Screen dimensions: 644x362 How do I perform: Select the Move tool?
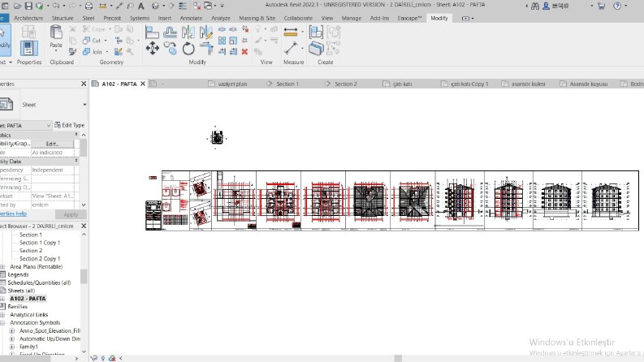point(152,49)
